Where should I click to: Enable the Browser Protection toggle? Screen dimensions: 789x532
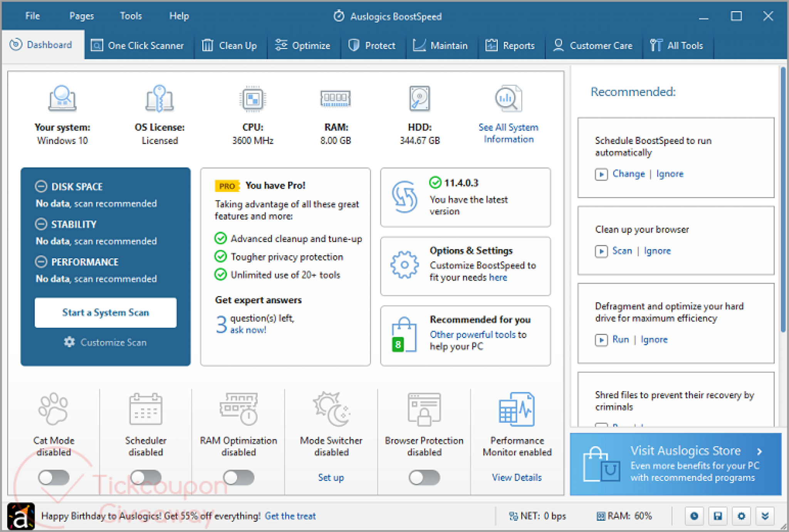[x=424, y=477]
